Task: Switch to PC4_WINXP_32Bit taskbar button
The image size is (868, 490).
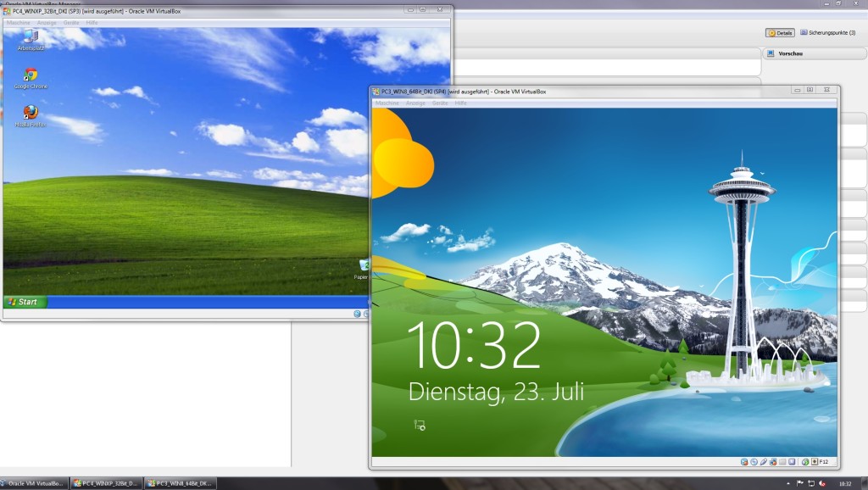Action: (x=107, y=483)
